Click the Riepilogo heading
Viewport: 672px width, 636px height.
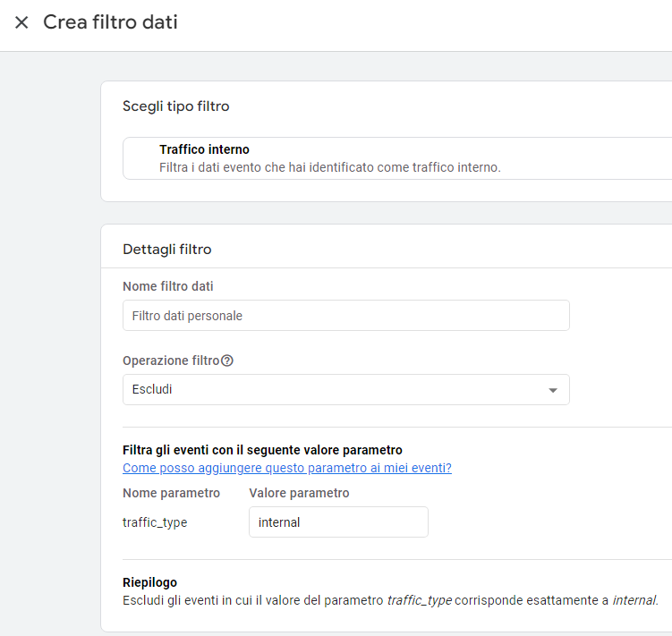[x=149, y=582]
